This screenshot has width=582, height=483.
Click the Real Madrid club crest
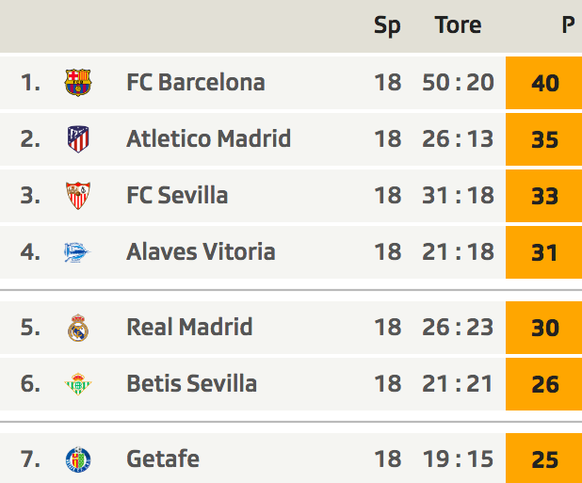(78, 328)
